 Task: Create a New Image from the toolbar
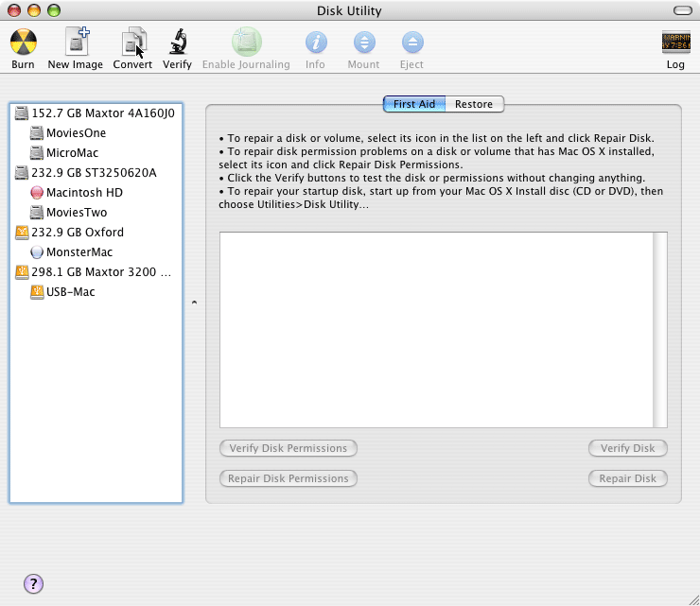pos(77,41)
